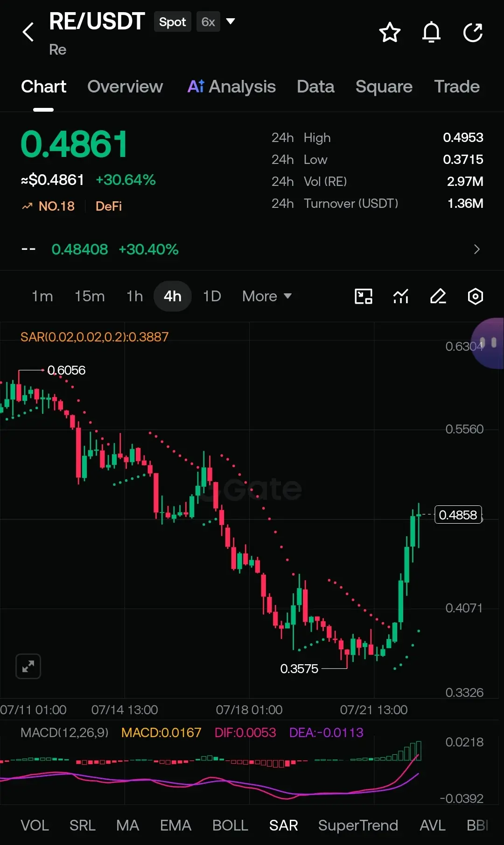
Task: Open the chart indicators icon
Action: [401, 296]
